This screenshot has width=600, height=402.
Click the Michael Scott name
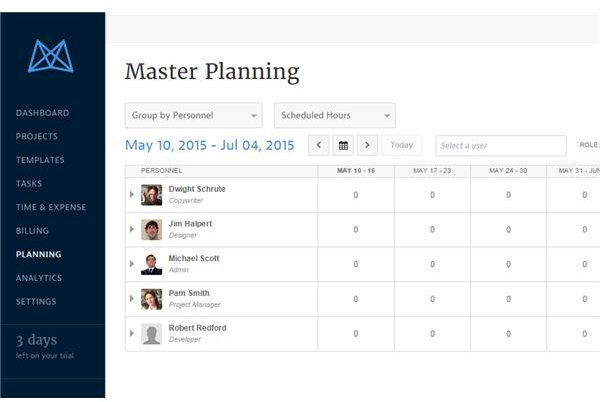pos(194,259)
